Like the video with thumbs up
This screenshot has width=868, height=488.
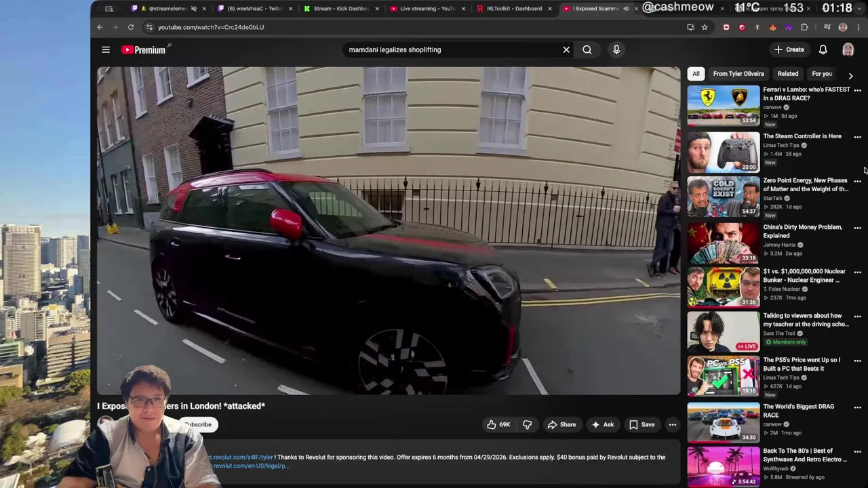pyautogui.click(x=498, y=425)
